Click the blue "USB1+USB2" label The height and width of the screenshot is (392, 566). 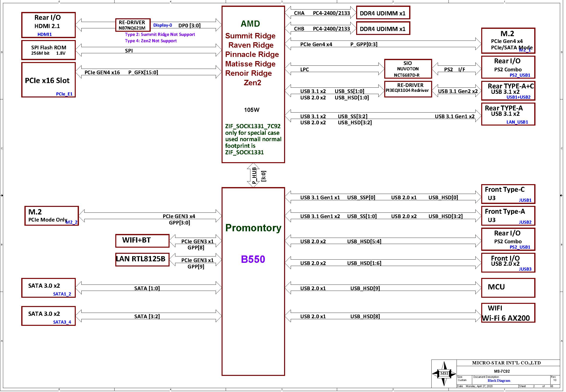click(x=519, y=97)
